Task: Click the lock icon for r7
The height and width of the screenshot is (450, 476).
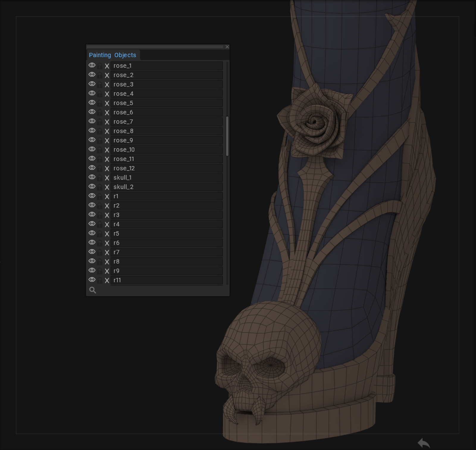Action: (100, 252)
